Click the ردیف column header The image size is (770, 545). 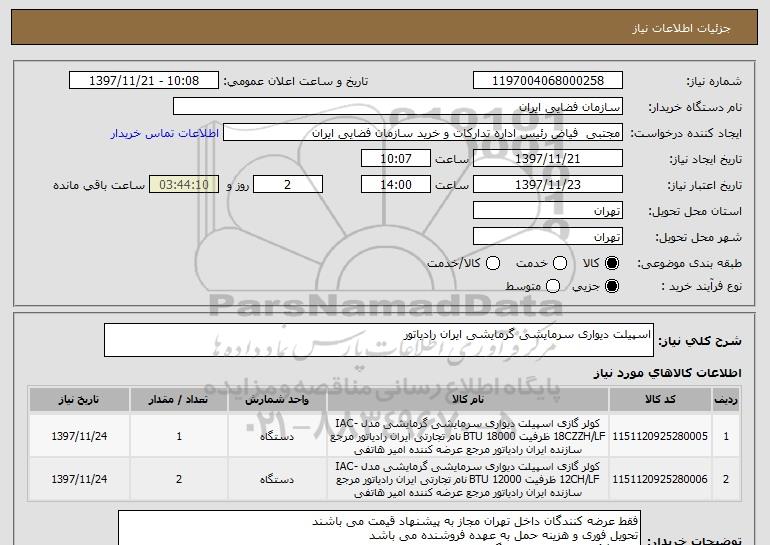(x=726, y=400)
